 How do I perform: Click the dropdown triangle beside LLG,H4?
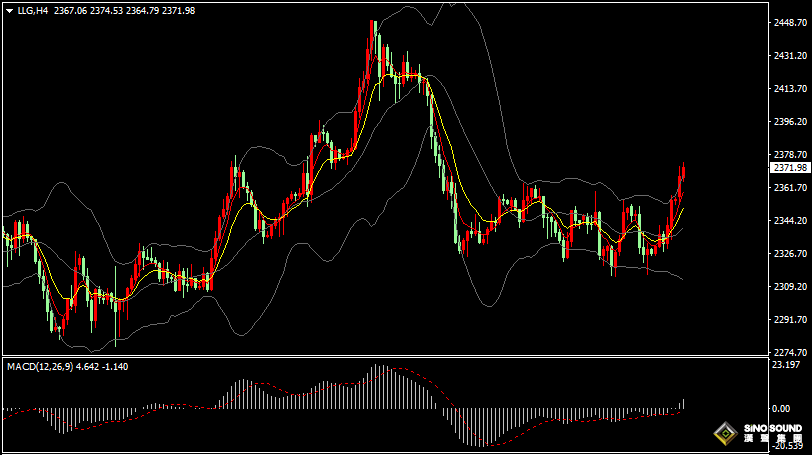[9, 10]
